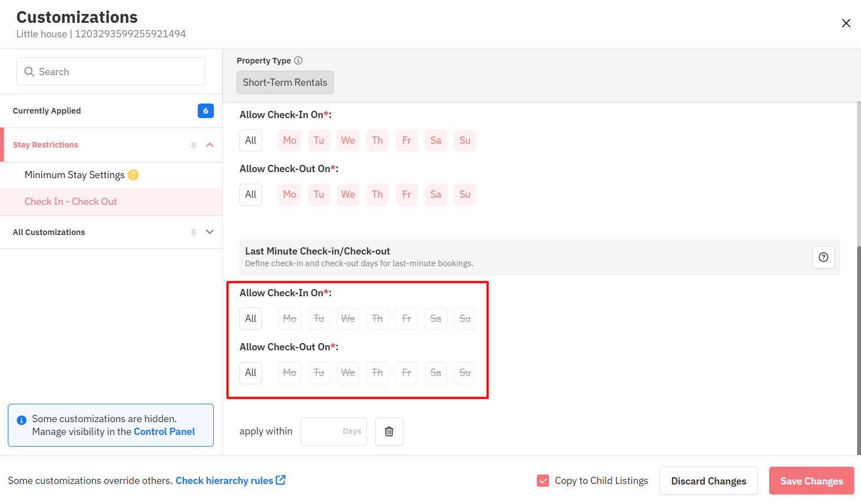Toggle Copy to Child Listings checkbox
The width and height of the screenshot is (861, 504).
click(x=543, y=481)
